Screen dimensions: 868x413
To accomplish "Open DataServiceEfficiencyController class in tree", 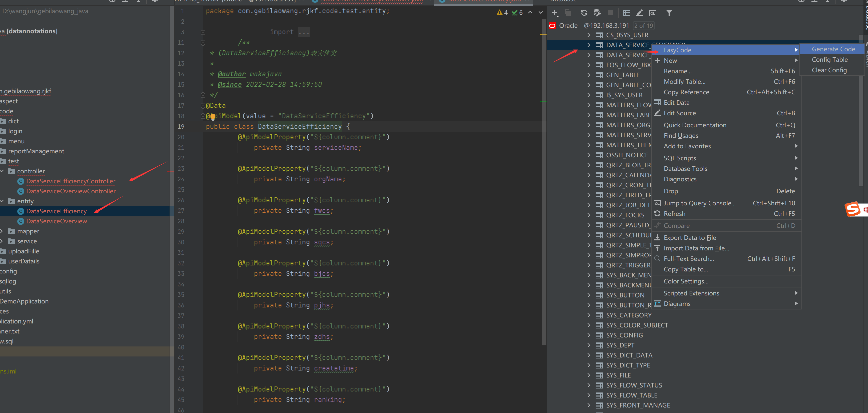I will pyautogui.click(x=71, y=181).
